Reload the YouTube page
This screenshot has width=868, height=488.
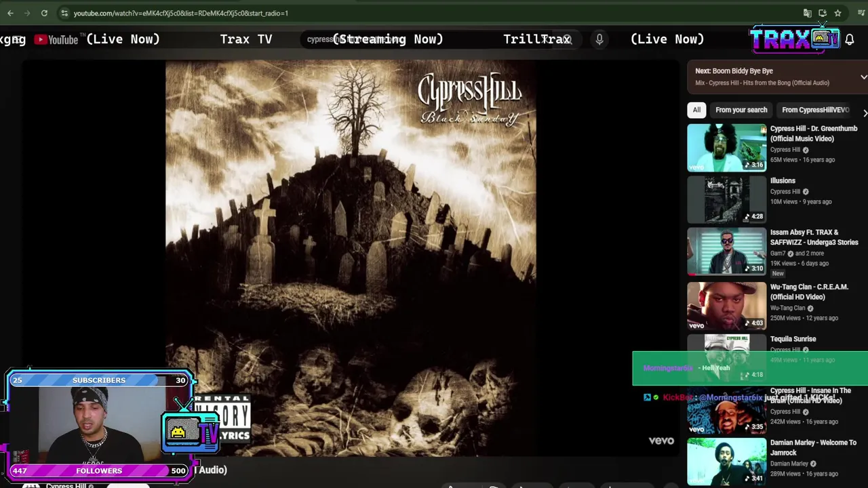click(44, 13)
